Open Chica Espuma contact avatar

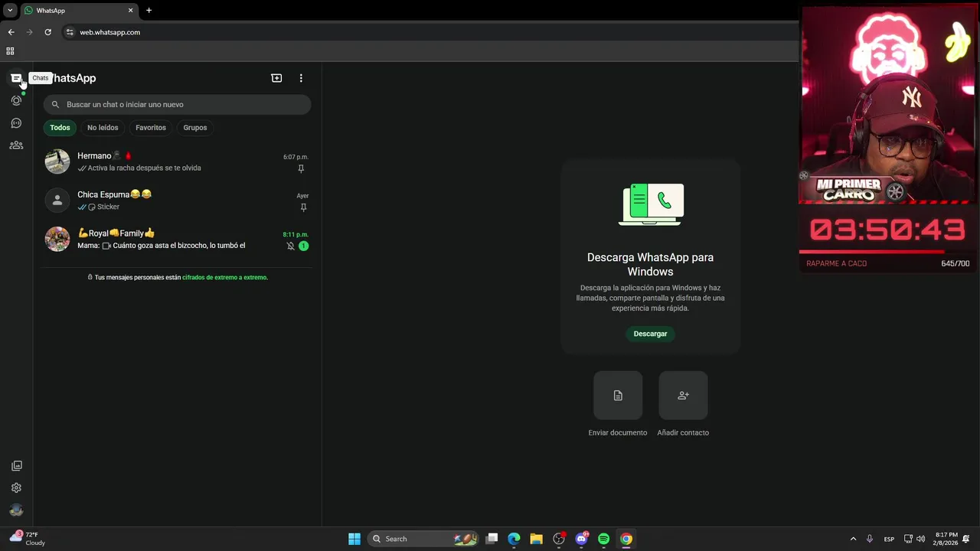tap(57, 201)
